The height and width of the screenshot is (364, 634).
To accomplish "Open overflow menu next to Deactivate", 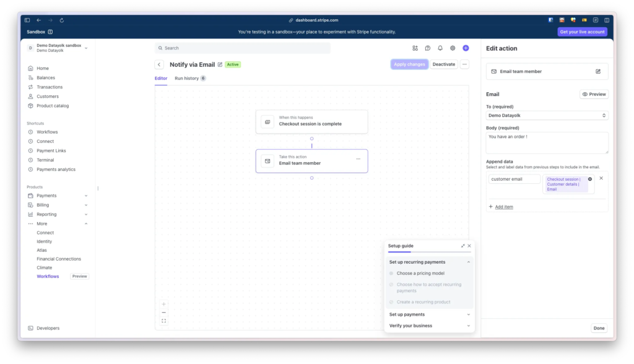I will 464,64.
